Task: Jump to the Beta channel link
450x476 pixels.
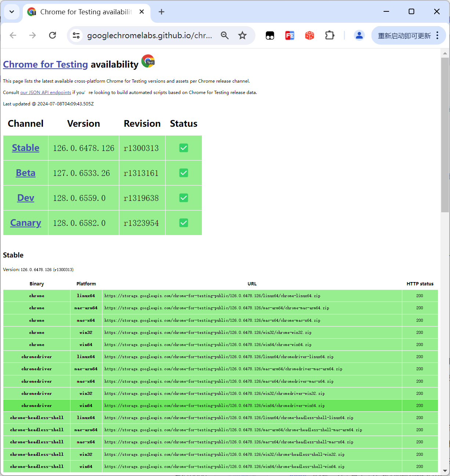Action: click(x=26, y=173)
